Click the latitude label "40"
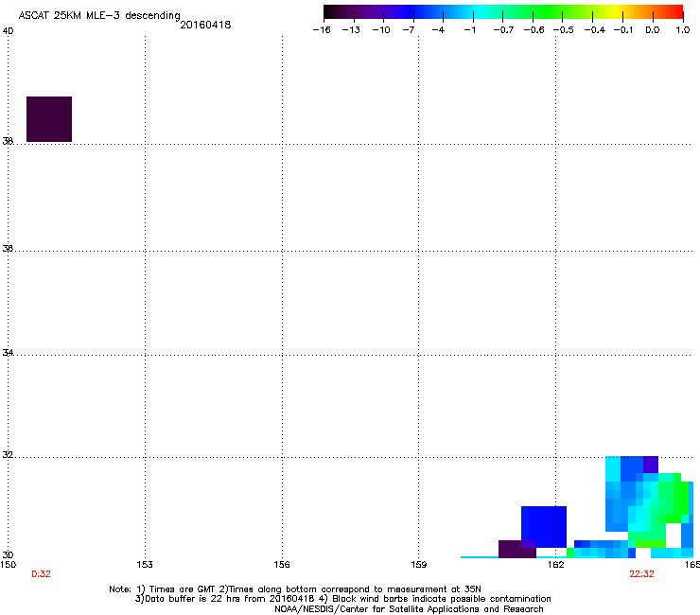700x615 pixels. point(8,31)
